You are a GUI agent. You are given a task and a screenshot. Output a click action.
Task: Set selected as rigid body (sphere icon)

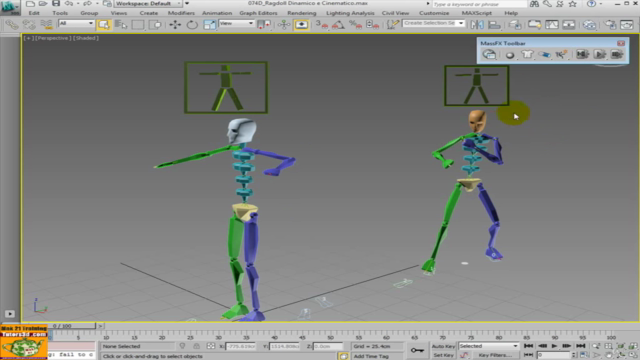tap(509, 55)
